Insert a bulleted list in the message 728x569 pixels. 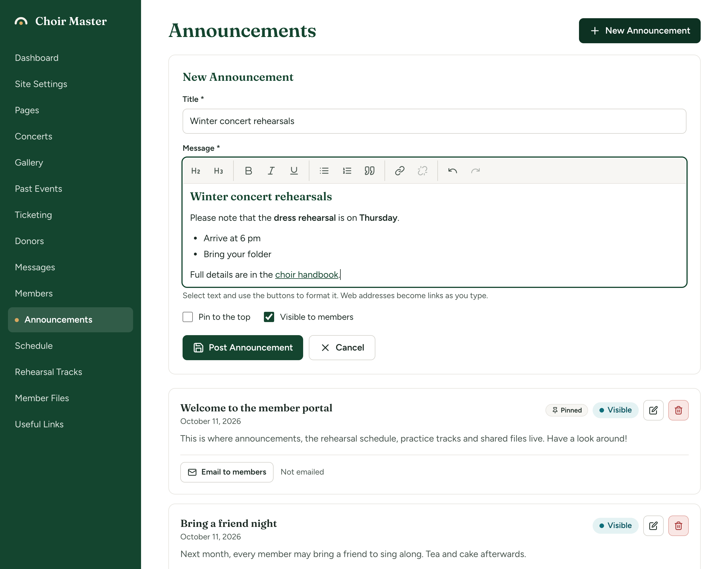tap(324, 171)
